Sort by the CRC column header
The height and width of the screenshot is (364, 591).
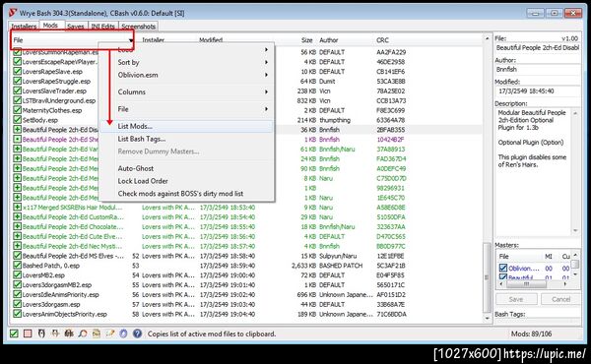pyautogui.click(x=382, y=40)
